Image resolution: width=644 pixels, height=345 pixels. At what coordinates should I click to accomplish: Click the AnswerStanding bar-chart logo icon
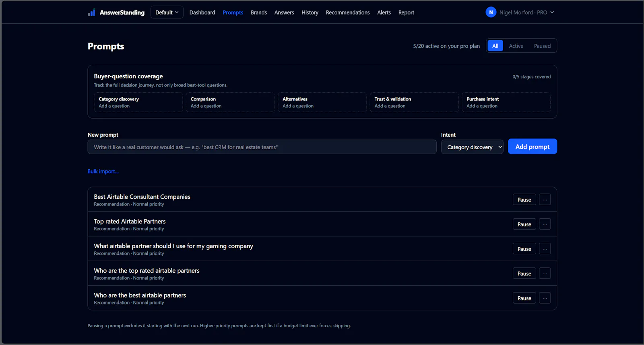tap(92, 12)
